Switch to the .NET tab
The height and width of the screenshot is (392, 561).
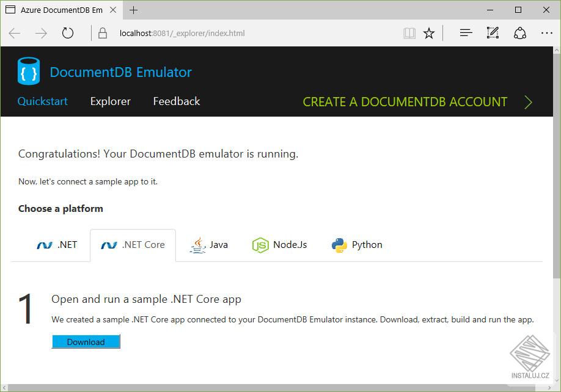pos(58,244)
